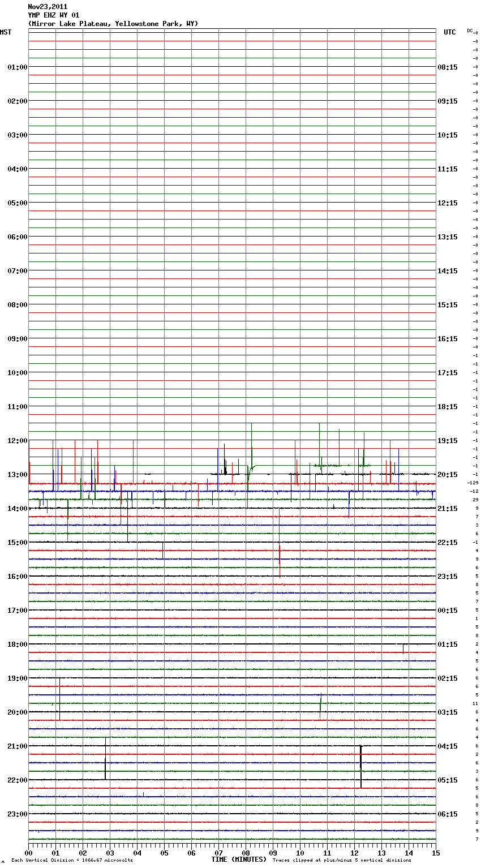Click the green spike above 20:00 near minute 11
Image resolution: width=481 pixels, height=868 pixels.
320,705
